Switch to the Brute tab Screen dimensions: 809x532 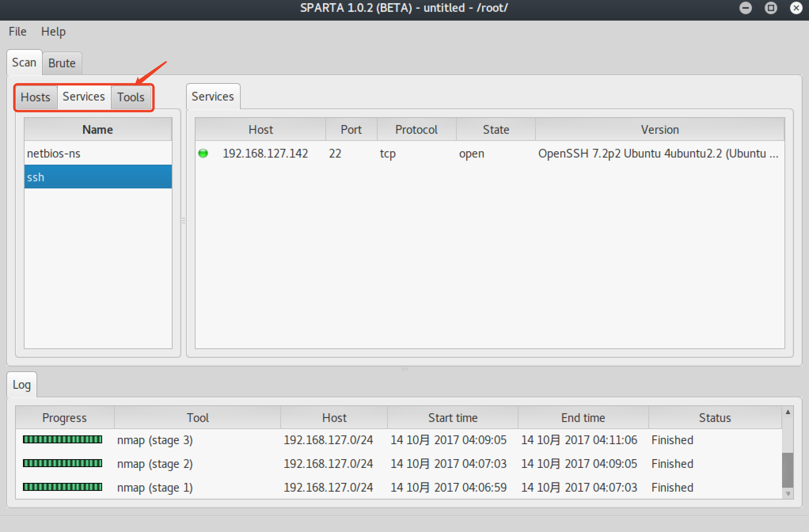(62, 63)
